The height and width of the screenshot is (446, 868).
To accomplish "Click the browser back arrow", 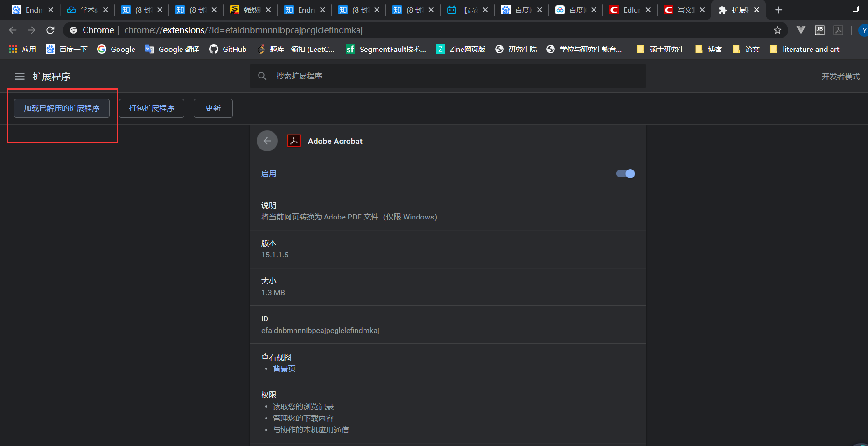I will click(13, 30).
